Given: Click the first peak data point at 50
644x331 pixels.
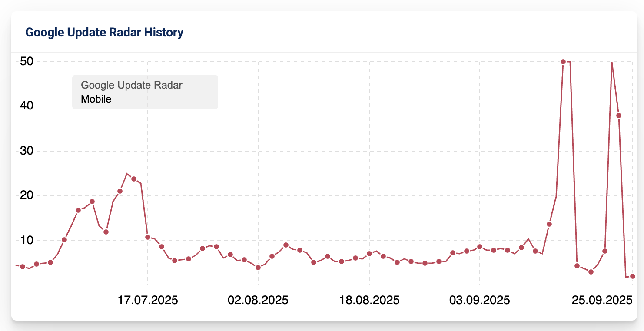Looking at the screenshot, I should coord(563,62).
